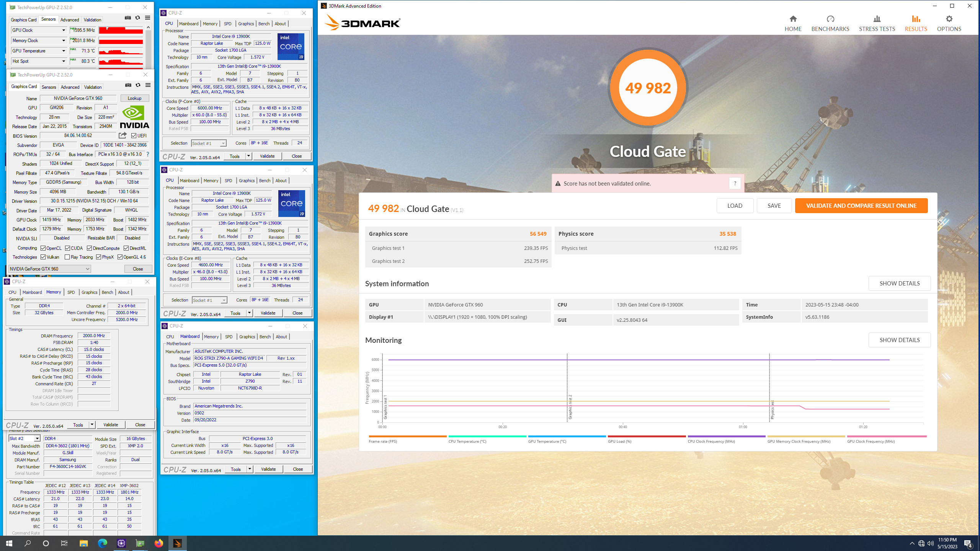Open the GPU Clock sensor dropdown in GPU-Z

click(64, 30)
